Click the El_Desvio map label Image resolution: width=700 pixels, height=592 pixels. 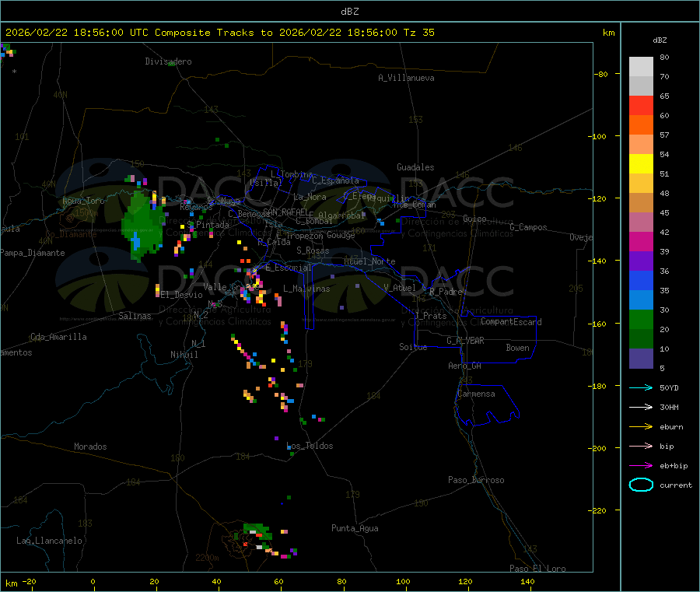(x=181, y=295)
